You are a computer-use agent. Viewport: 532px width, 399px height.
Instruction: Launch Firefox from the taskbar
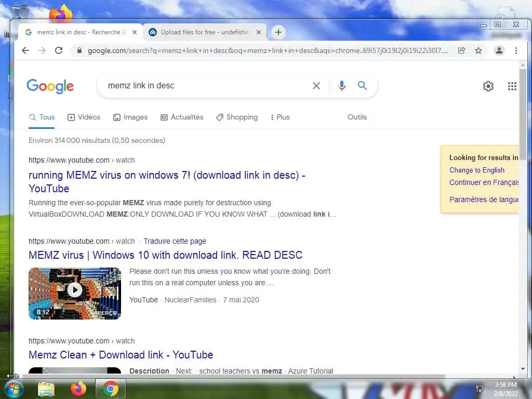point(78,389)
